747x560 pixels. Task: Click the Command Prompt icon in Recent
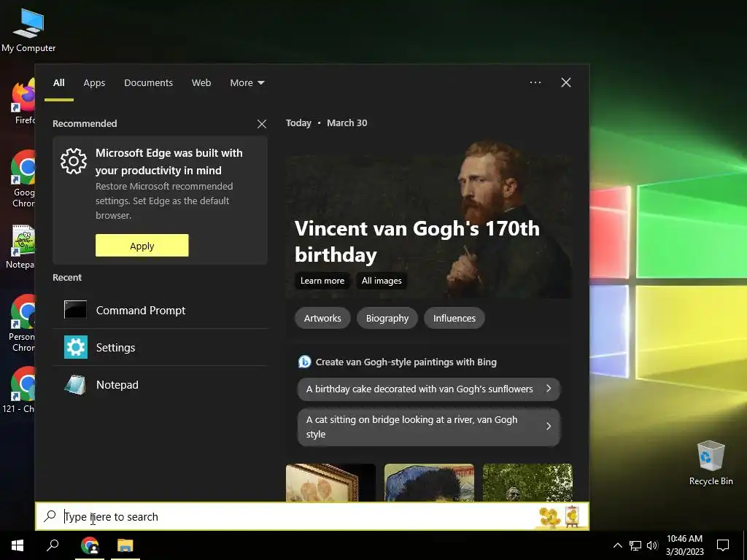point(75,309)
